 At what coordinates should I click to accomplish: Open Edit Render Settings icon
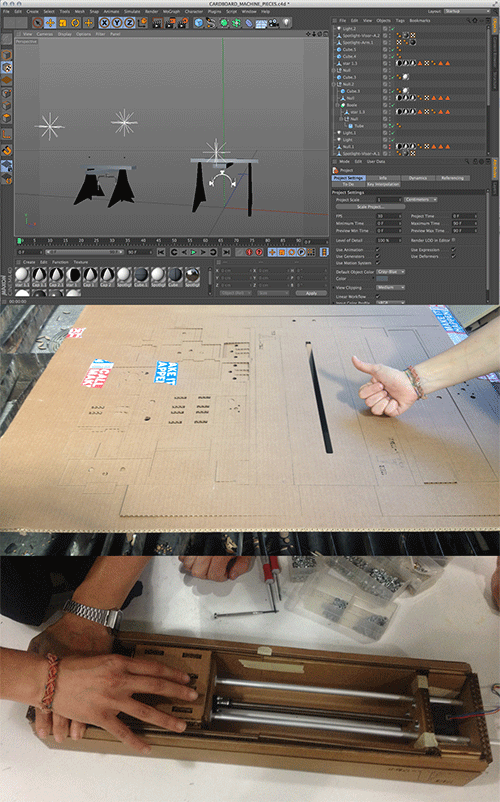183,23
